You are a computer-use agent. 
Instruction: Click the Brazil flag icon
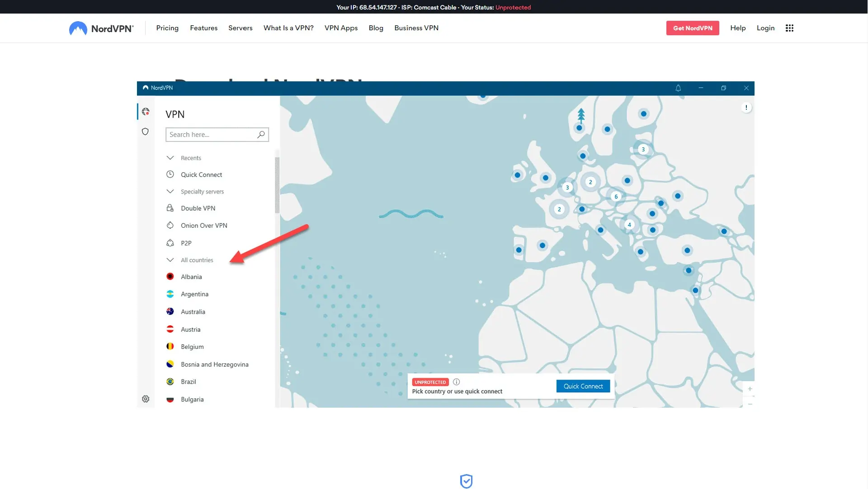click(x=170, y=381)
